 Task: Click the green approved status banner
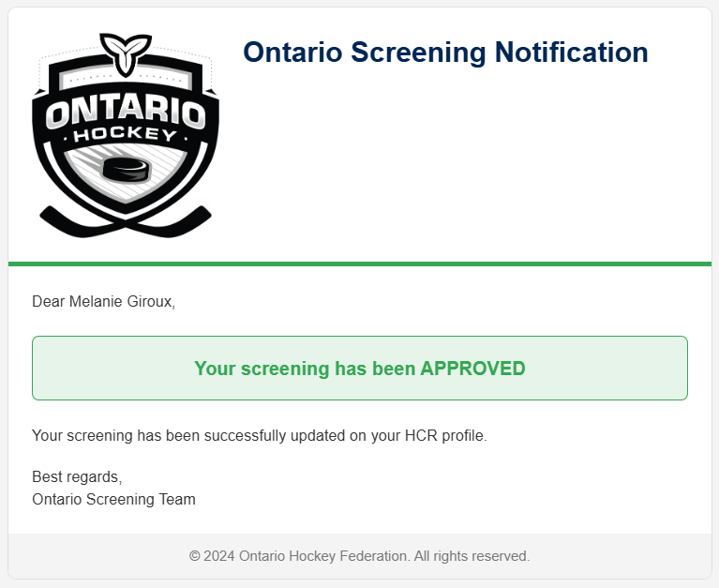pos(360,368)
